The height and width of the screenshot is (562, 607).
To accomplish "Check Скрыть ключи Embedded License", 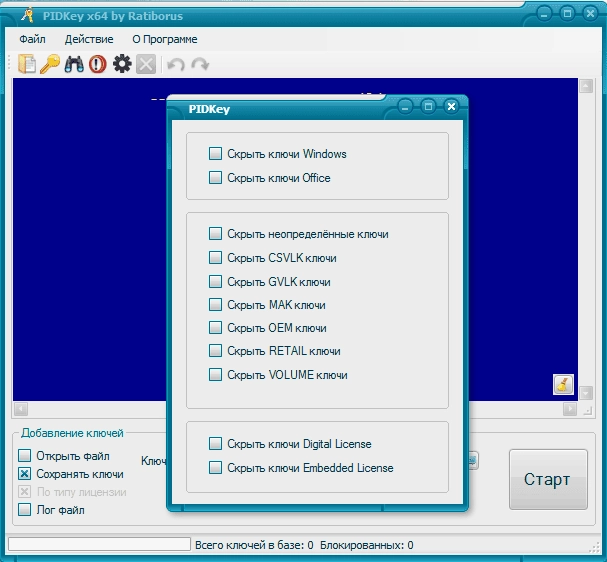I will click(x=215, y=468).
